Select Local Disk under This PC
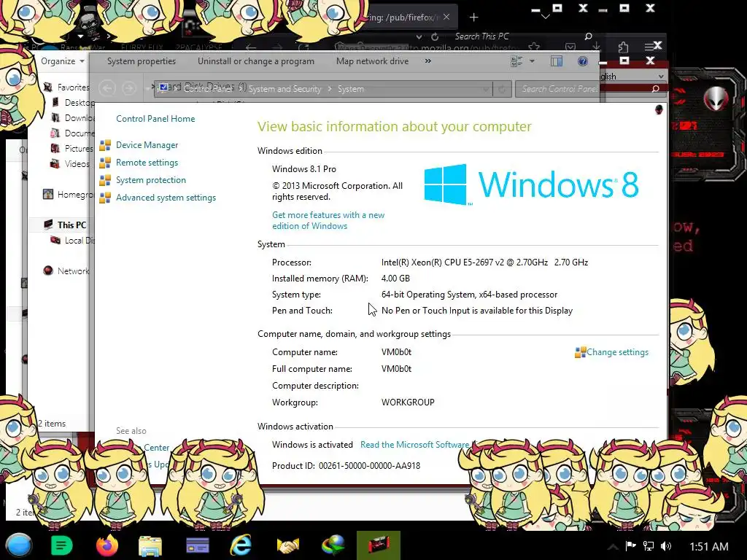The image size is (747, 560). coord(79,241)
